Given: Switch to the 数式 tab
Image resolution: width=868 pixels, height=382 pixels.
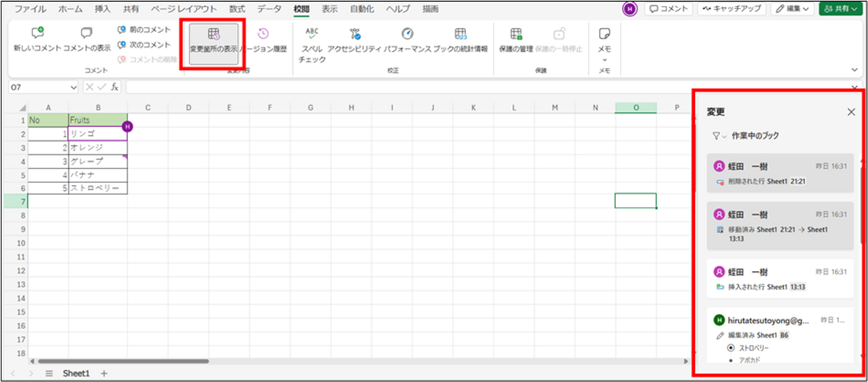Looking at the screenshot, I should point(237,9).
